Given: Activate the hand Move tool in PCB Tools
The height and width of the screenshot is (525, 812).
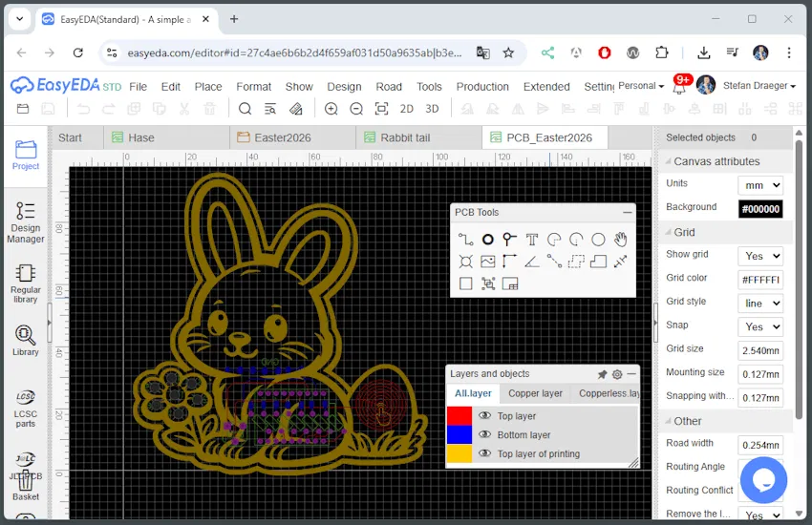Looking at the screenshot, I should 620,240.
